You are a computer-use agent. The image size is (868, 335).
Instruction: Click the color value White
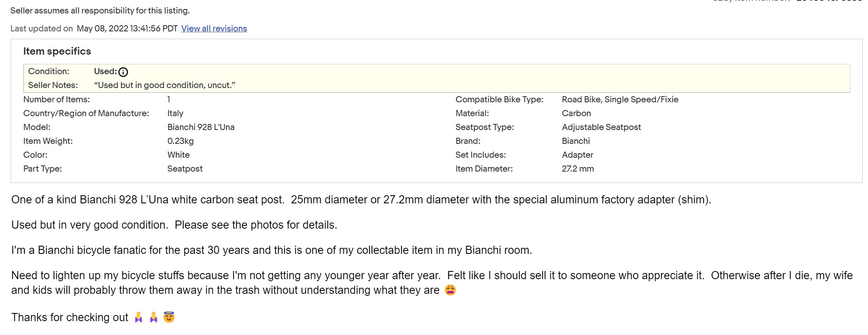point(178,155)
